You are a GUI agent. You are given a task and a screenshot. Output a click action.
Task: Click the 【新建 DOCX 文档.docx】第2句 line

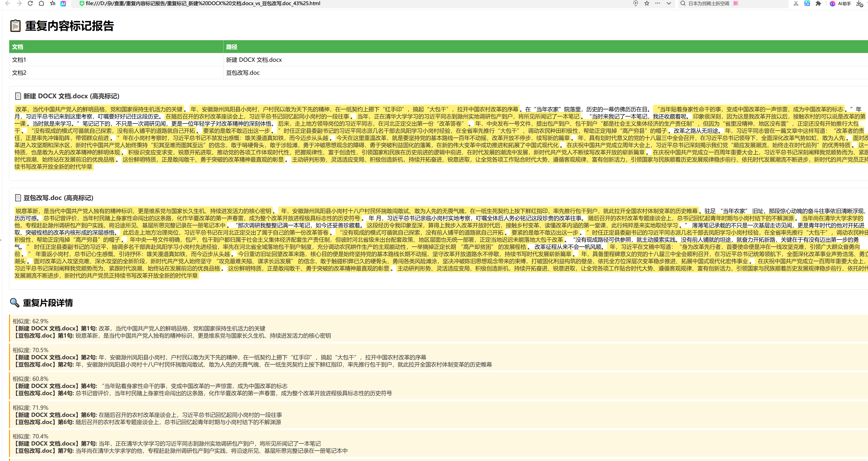(x=219, y=357)
